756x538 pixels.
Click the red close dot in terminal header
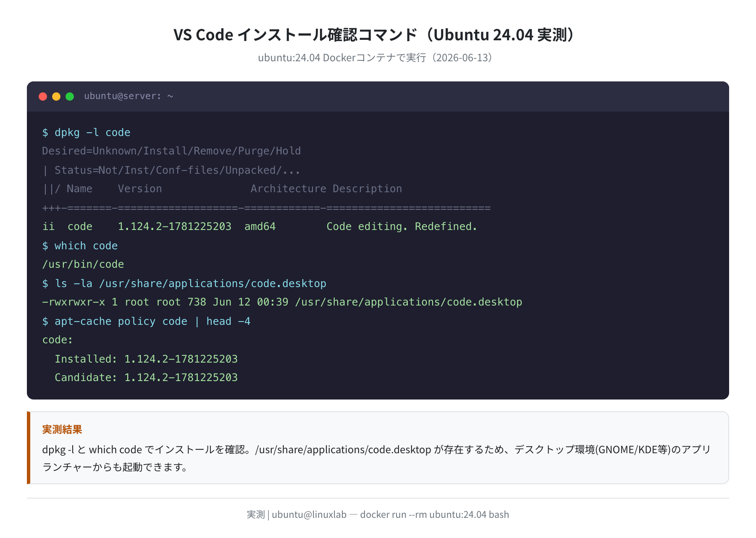pyautogui.click(x=43, y=97)
